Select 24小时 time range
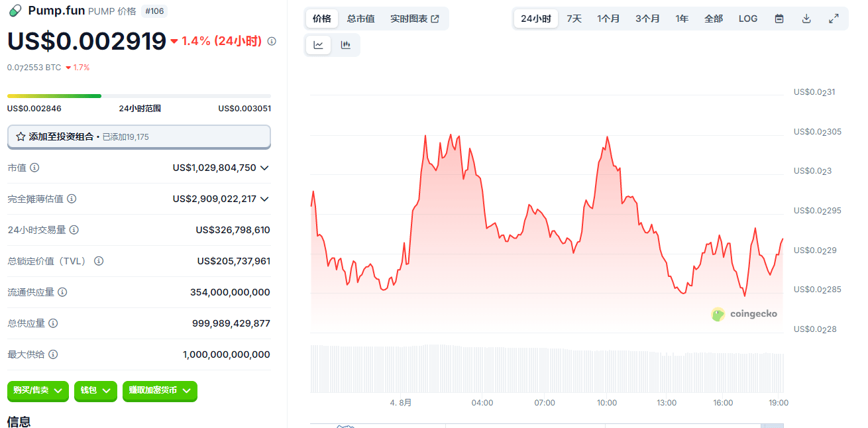The width and height of the screenshot is (868, 428). 535,19
